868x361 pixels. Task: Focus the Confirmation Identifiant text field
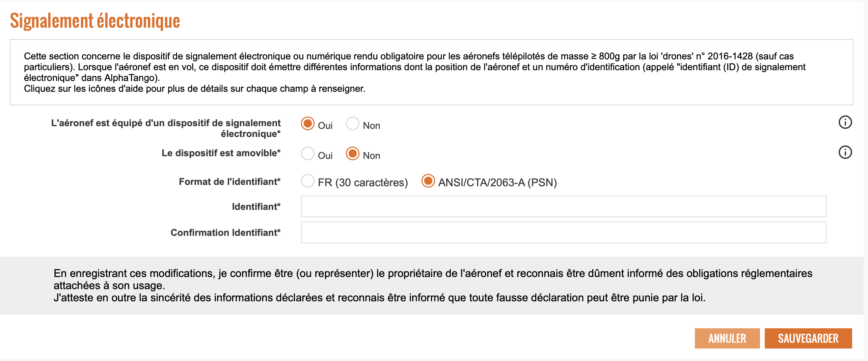pos(564,232)
